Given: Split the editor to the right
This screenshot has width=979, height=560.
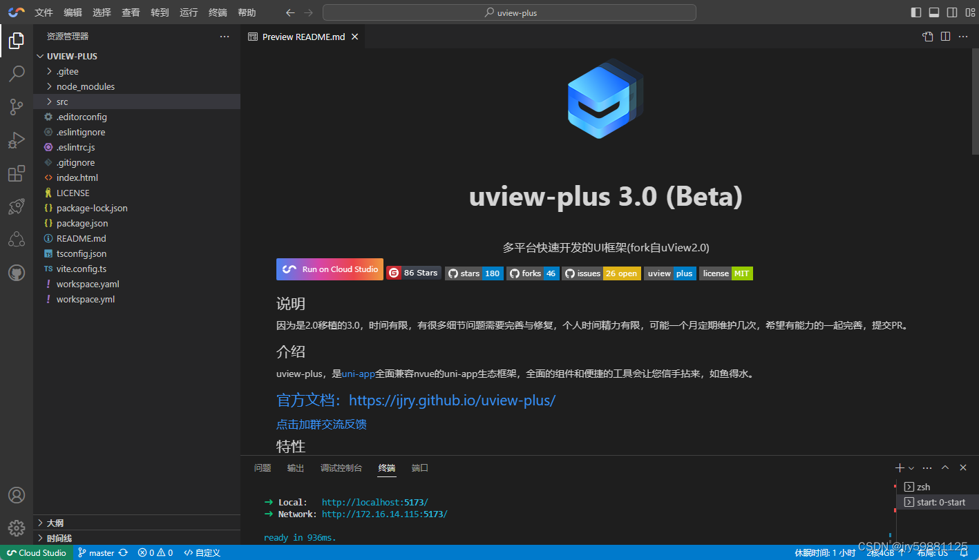Looking at the screenshot, I should tap(945, 37).
